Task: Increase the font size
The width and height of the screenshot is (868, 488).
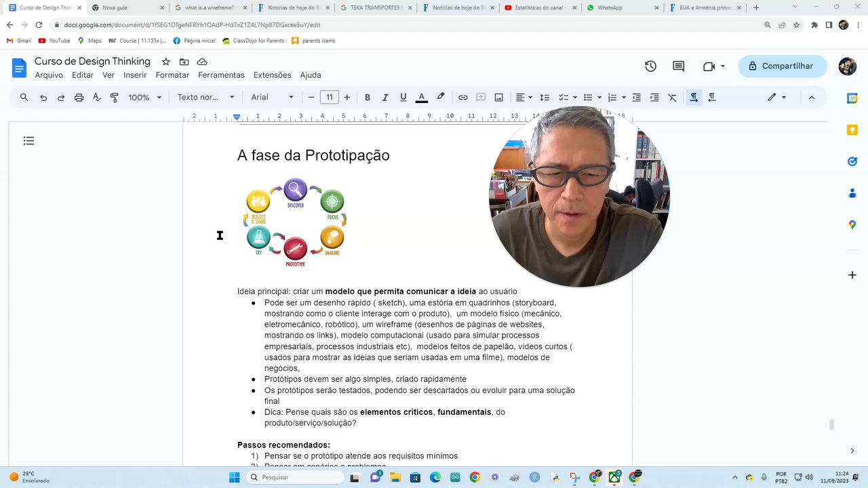Action: [347, 98]
